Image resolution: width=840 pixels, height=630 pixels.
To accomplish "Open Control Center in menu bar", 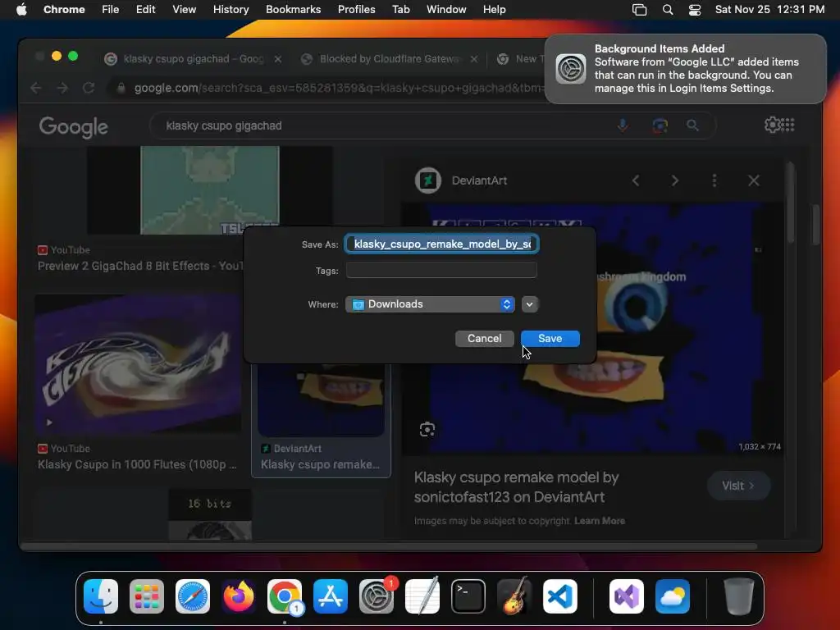I will (695, 10).
